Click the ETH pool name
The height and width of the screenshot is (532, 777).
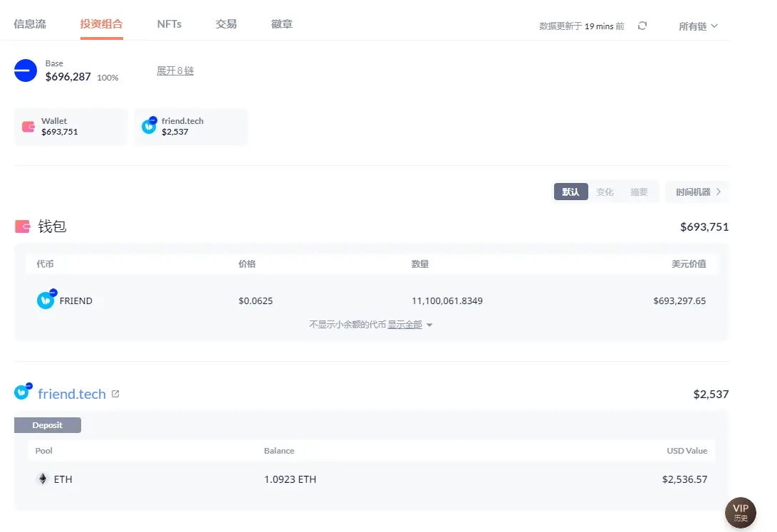(x=63, y=479)
